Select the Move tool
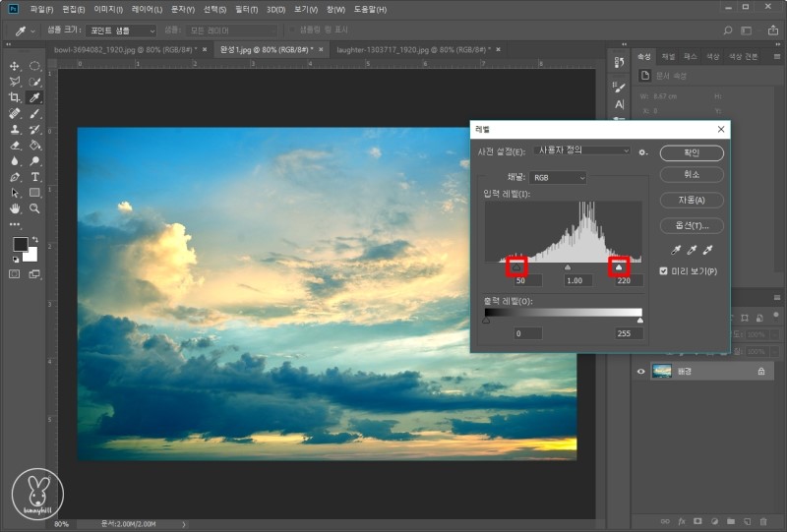 [x=15, y=66]
